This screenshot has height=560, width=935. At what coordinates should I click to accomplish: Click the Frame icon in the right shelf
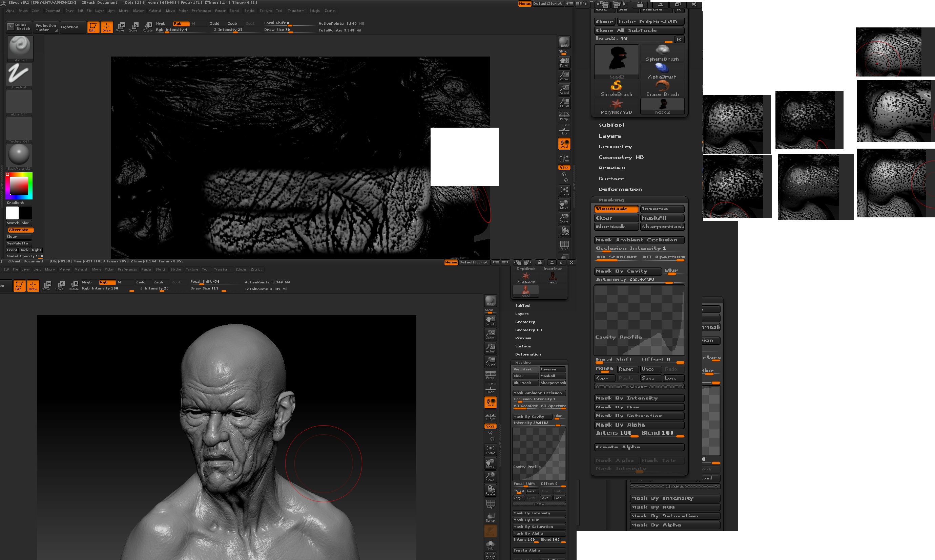[x=564, y=191]
